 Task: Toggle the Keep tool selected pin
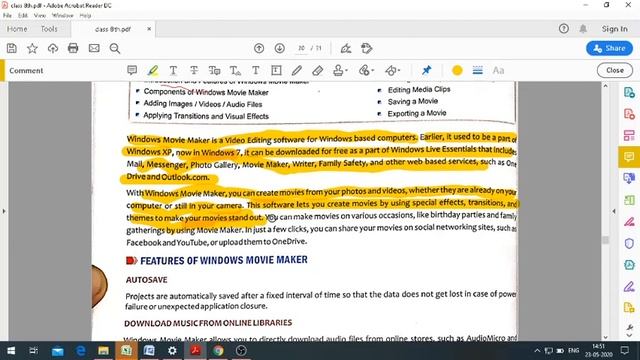pos(427,70)
